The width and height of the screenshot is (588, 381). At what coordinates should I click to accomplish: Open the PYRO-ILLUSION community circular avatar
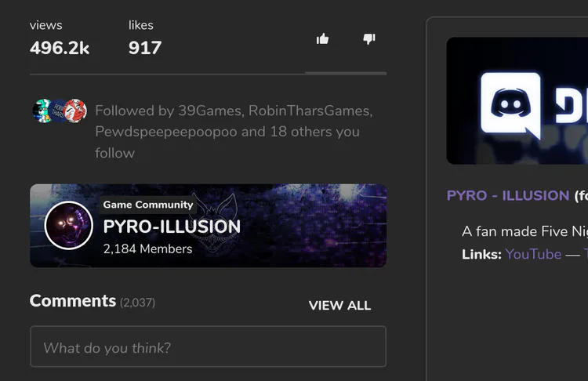click(69, 226)
